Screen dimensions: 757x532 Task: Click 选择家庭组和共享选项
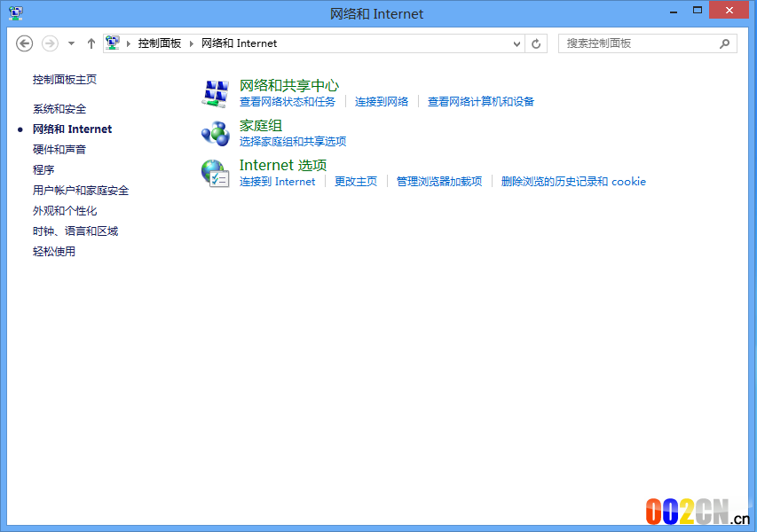293,141
